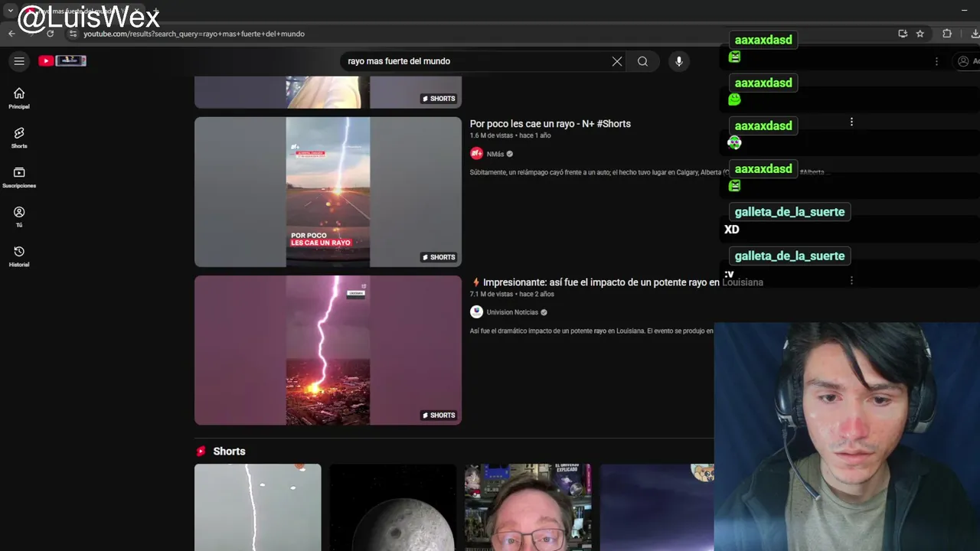Open the Tú section in sidebar
Viewport: 980px width, 551px height.
click(x=19, y=217)
